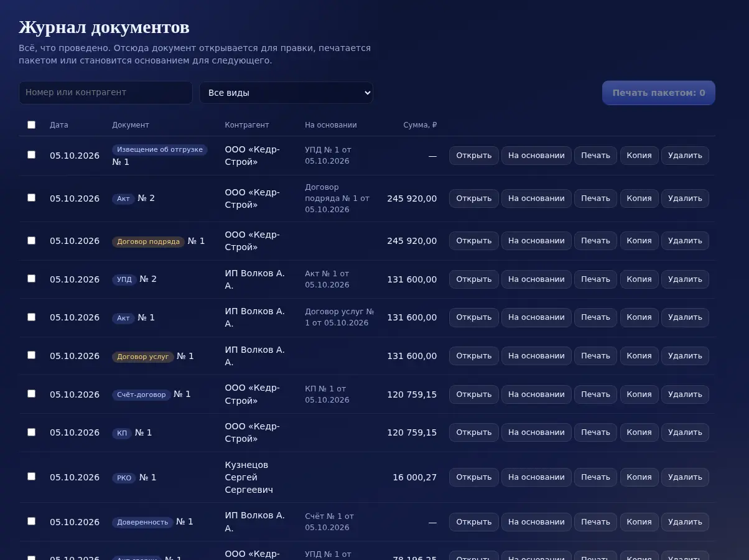
Task: Check the Доверенность № 1 row checkbox
Action: (x=32, y=521)
